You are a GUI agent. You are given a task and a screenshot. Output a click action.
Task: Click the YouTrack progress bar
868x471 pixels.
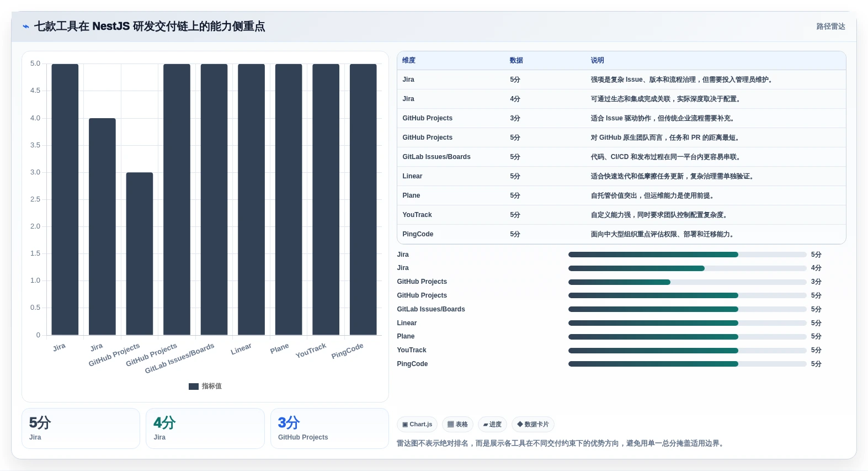pos(688,351)
